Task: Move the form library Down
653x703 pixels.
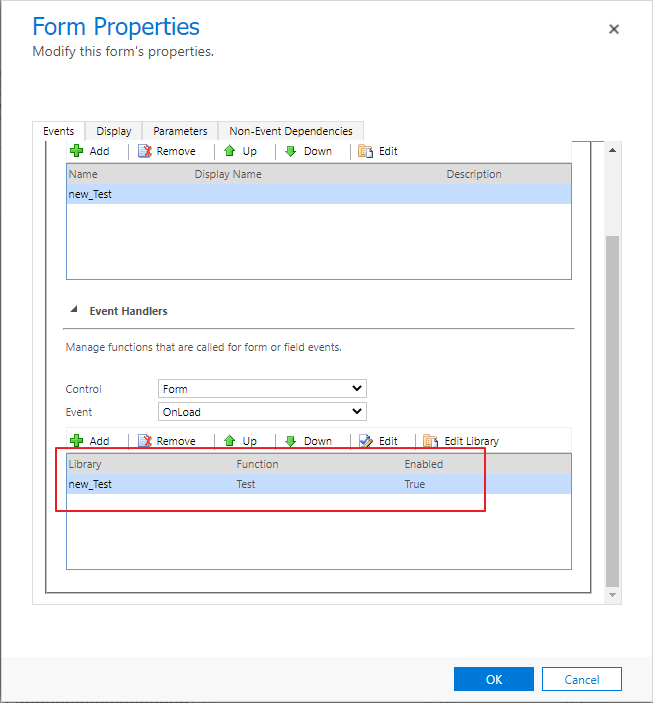Action: click(x=309, y=151)
